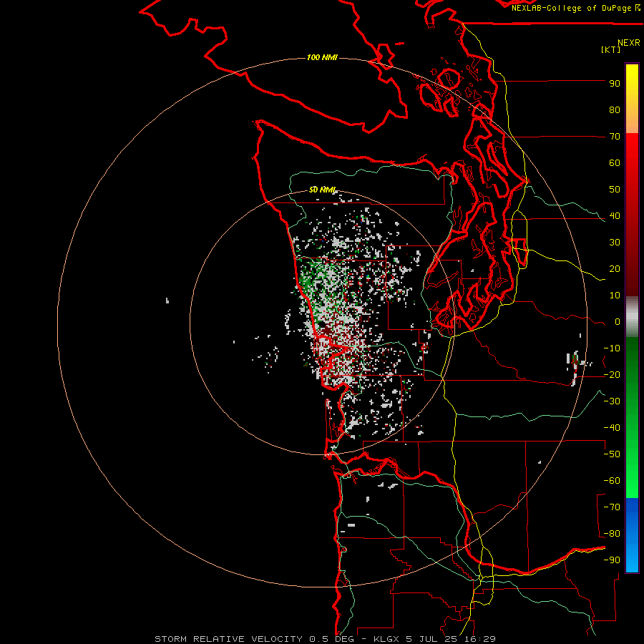Click the -10 value on the velocity scale
The width and height of the screenshot is (644, 644).
tap(612, 348)
